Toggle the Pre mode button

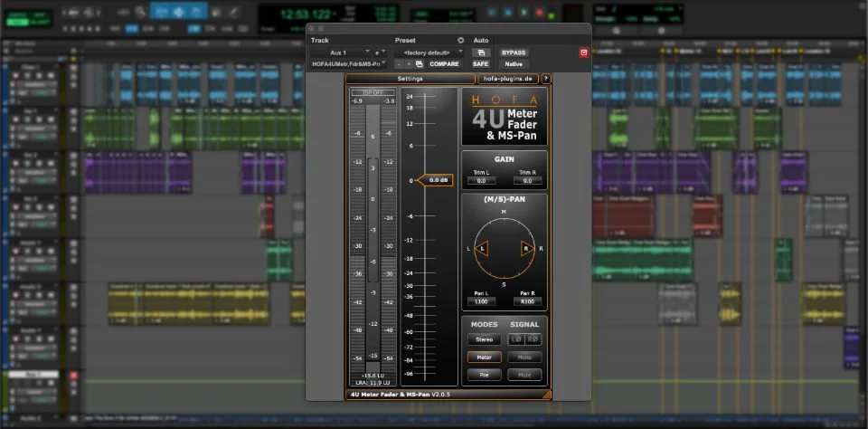(485, 376)
